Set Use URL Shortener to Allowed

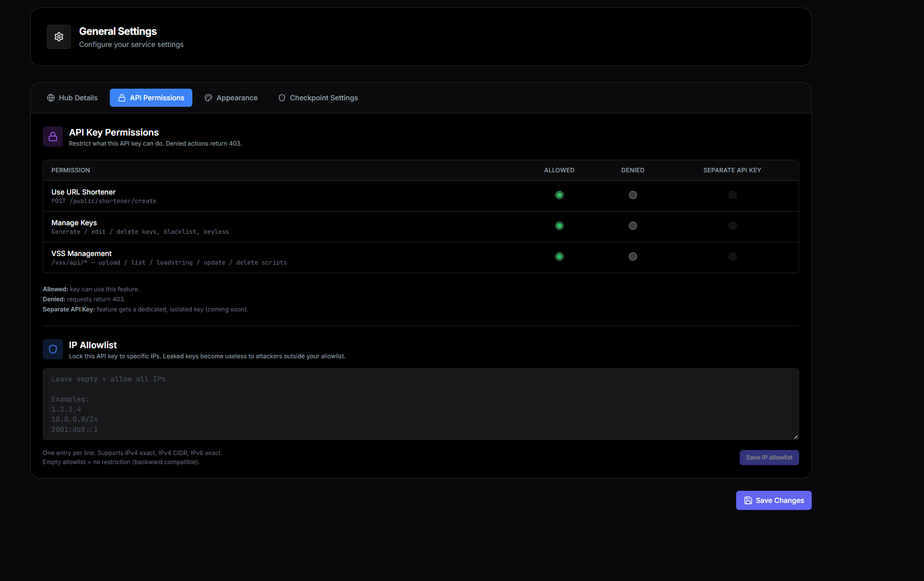tap(559, 195)
